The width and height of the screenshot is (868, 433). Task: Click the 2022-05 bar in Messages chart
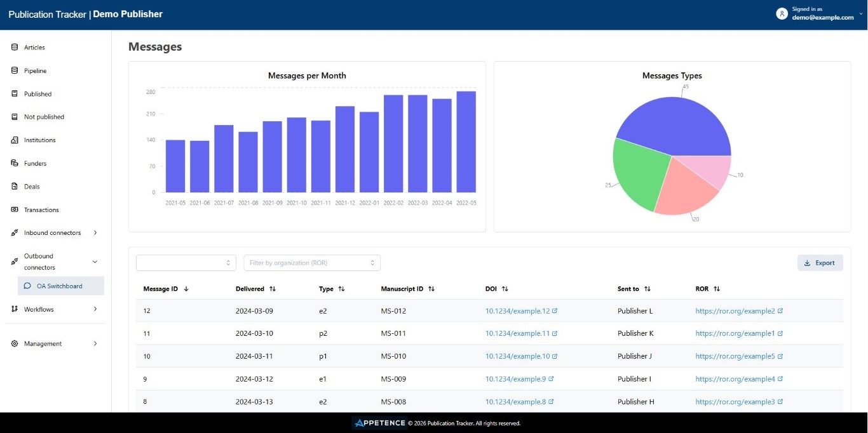click(466, 142)
